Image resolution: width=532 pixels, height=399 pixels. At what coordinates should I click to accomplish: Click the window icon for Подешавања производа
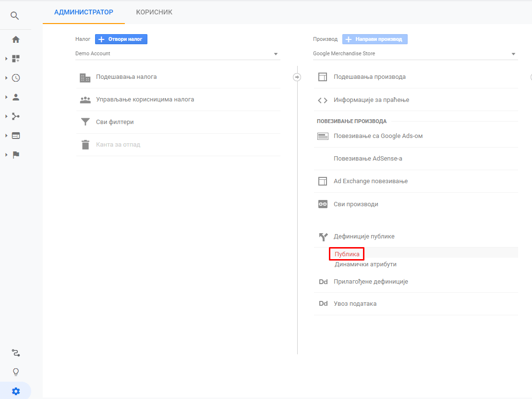click(323, 77)
